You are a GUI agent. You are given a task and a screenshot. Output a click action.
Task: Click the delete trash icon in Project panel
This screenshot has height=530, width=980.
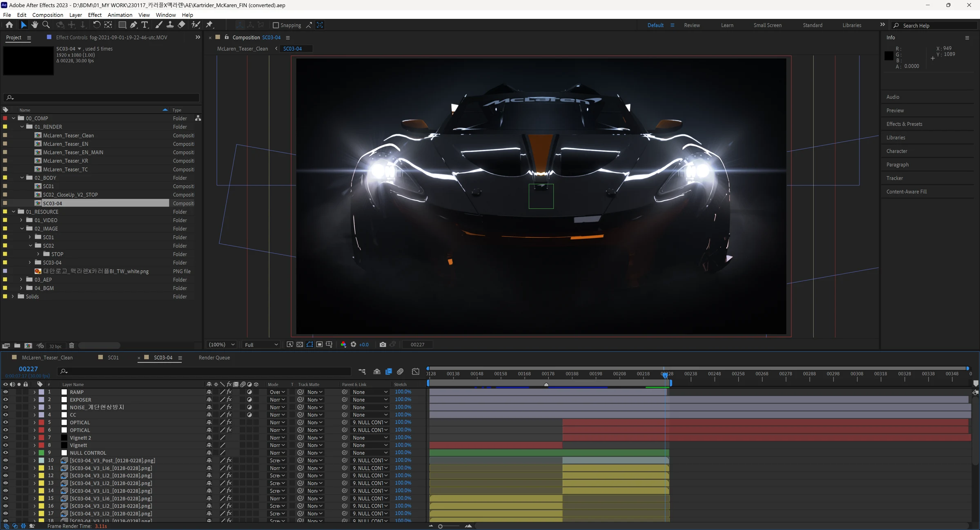[71, 346]
